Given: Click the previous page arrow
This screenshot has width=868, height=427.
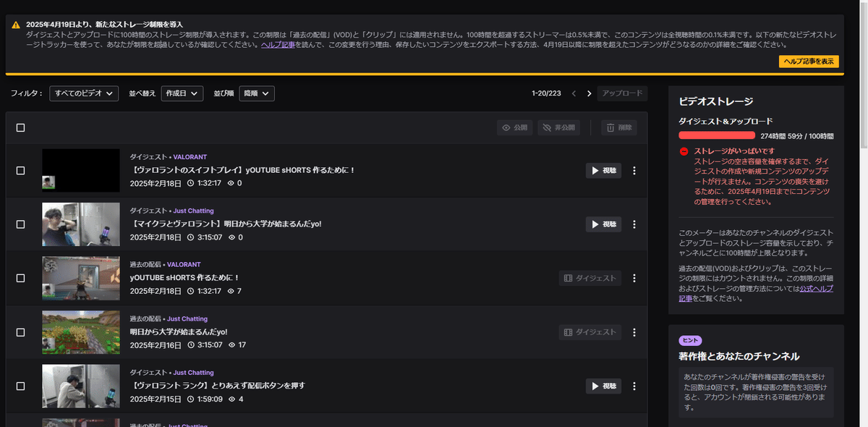Looking at the screenshot, I should (x=574, y=93).
